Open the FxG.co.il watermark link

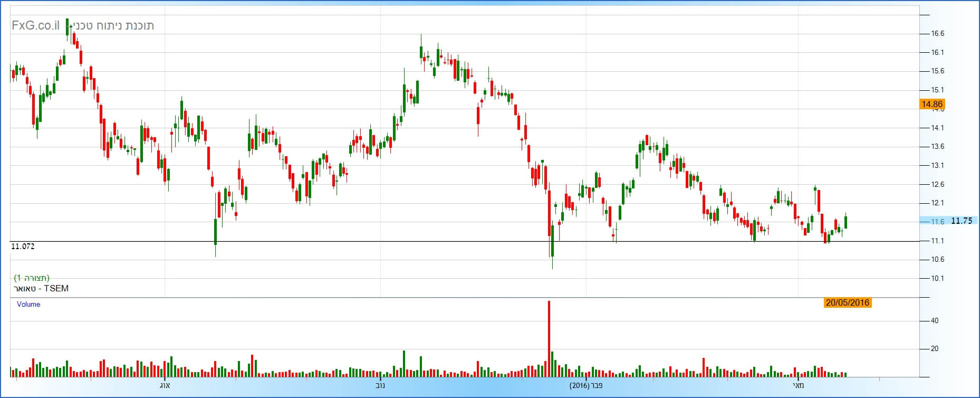35,25
